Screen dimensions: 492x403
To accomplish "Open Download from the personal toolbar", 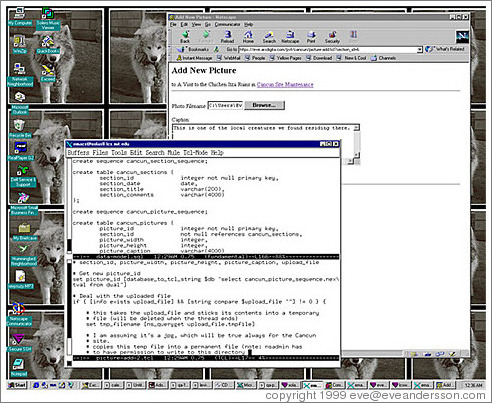I will (319, 58).
